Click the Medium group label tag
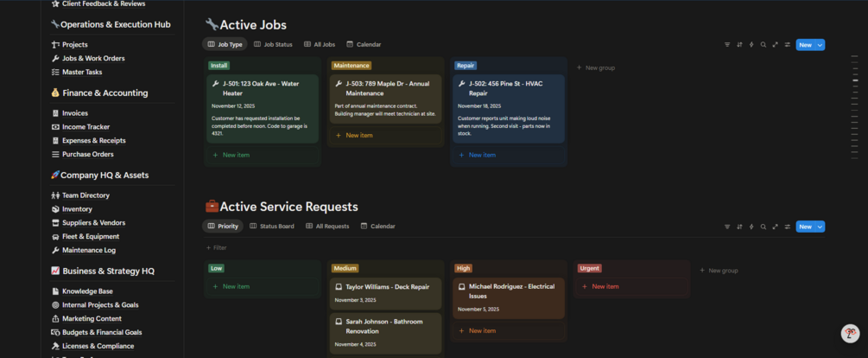This screenshot has height=358, width=868. [345, 268]
